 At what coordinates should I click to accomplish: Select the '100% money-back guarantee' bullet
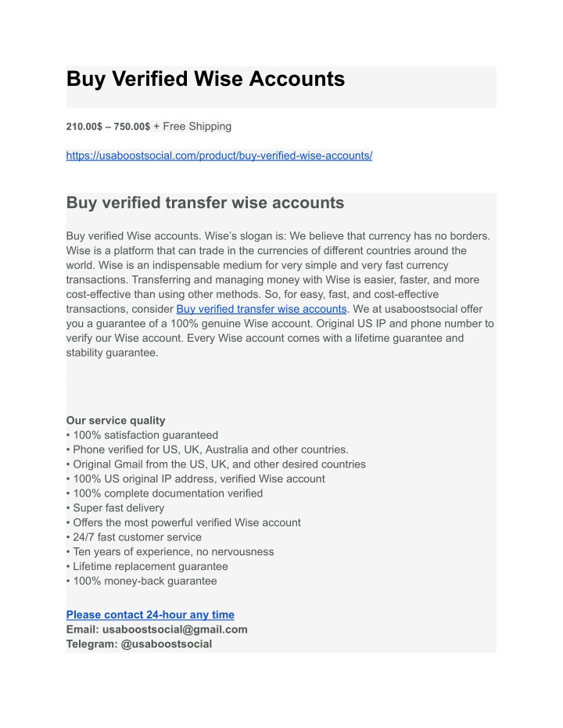[x=142, y=581]
